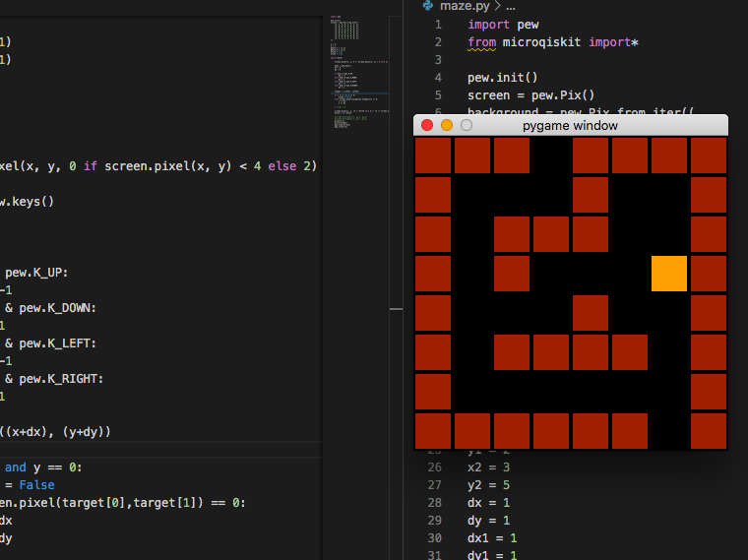This screenshot has width=748, height=560.
Task: Click the 'and y == 0:' code line
Action: (x=43, y=467)
